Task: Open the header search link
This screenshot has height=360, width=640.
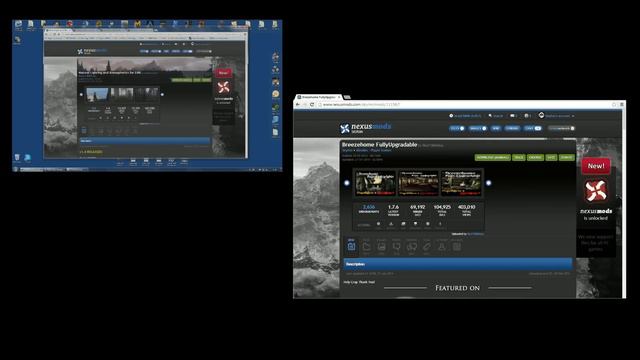Action: pos(496,116)
